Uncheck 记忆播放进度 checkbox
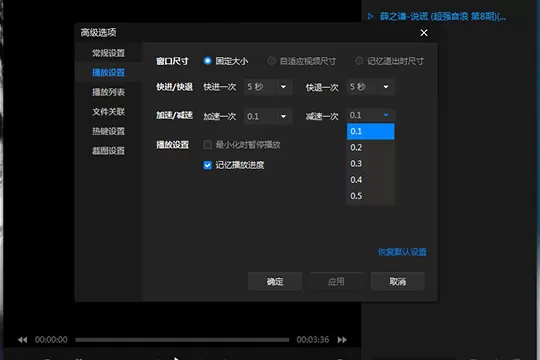This screenshot has width=540, height=360. (207, 165)
